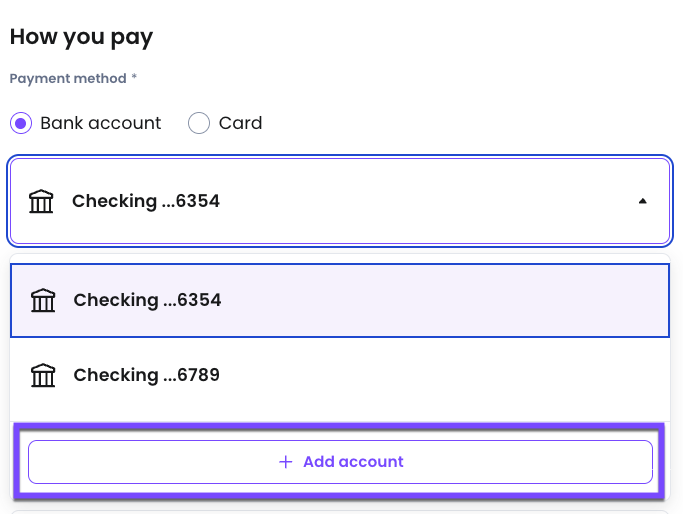Click bank building icon next to Checking ...6789
The image size is (683, 514).
43,375
